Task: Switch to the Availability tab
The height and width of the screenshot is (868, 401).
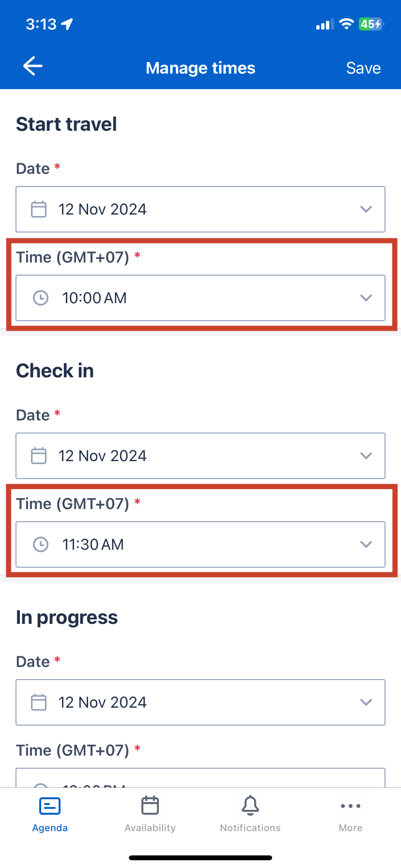Action: 150,814
